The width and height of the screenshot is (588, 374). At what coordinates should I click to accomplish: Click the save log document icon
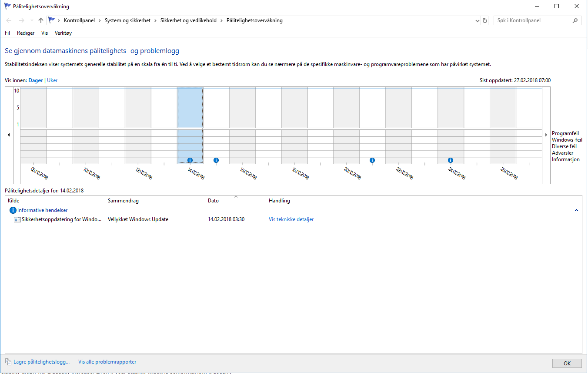[x=8, y=361]
